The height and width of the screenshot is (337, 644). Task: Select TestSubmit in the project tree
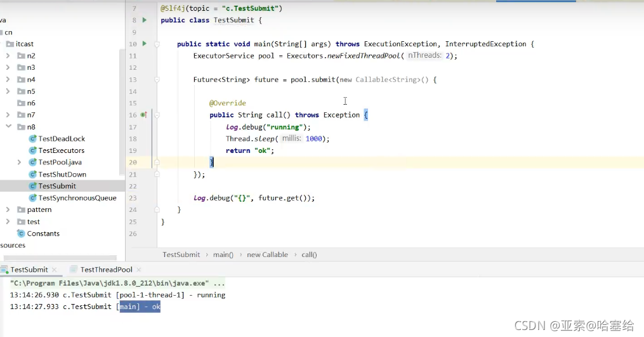[57, 186]
